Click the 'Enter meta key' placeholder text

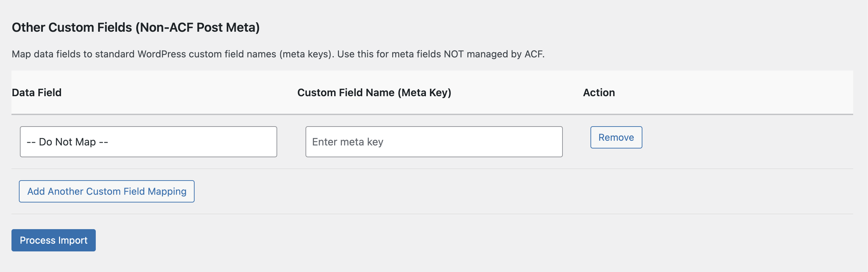(347, 142)
